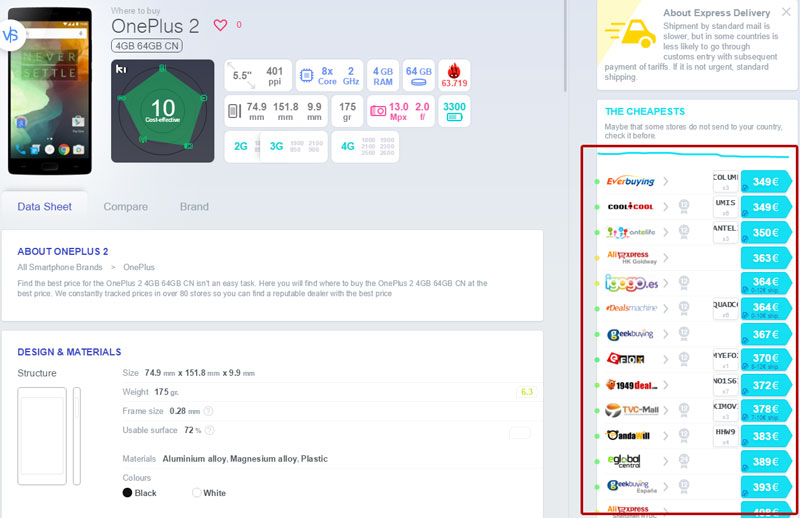Expand the TVC-Mall store row chevron

click(666, 410)
